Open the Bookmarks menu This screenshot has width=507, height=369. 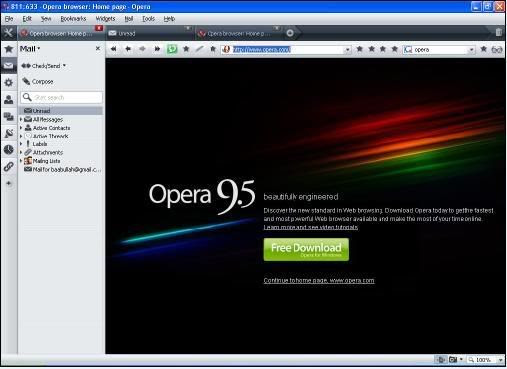[73, 19]
